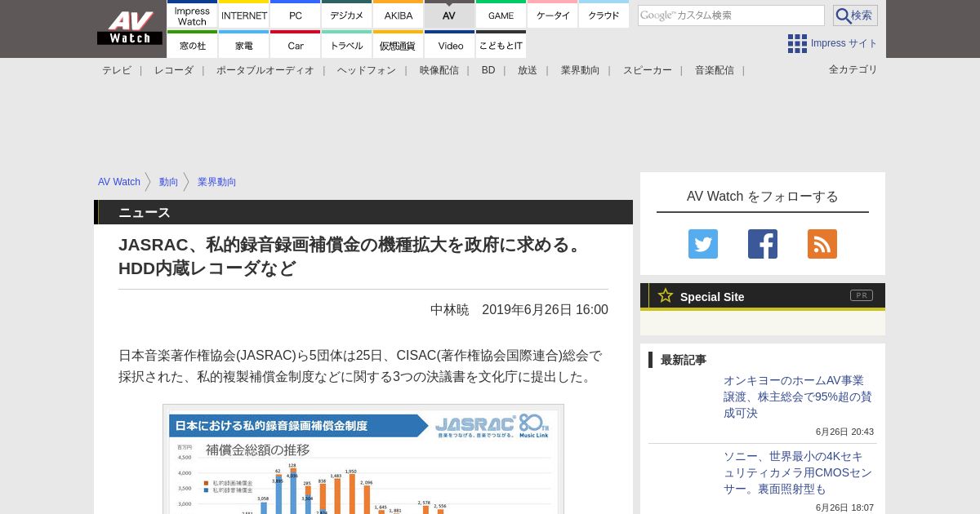Switch to the INTERNET Watch tab

click(244, 15)
